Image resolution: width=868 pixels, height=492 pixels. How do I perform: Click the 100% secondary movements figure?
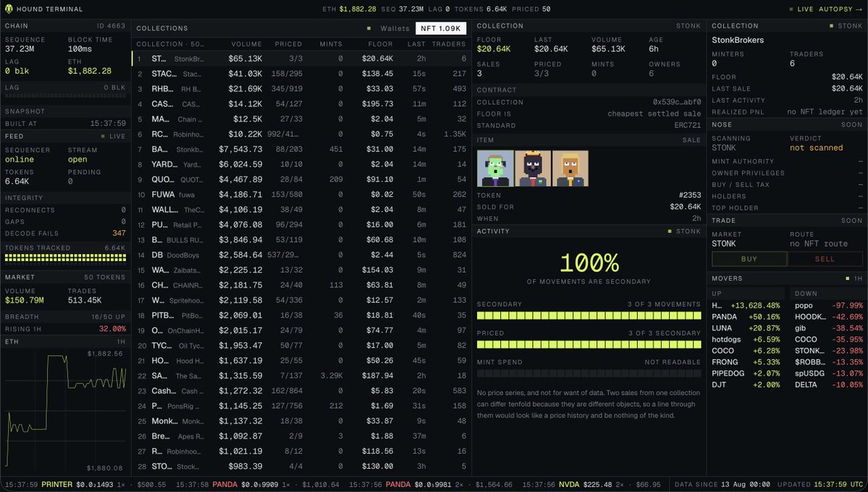click(x=589, y=263)
